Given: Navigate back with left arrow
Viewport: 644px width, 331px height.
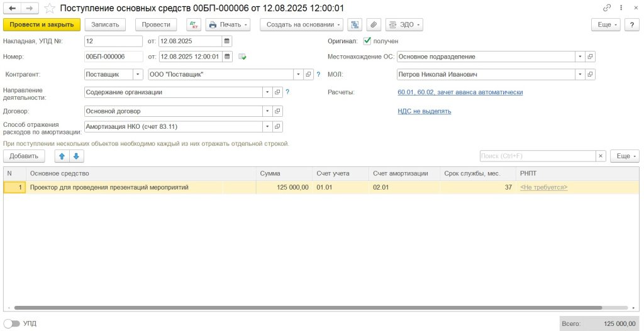Looking at the screenshot, I should pyautogui.click(x=13, y=8).
